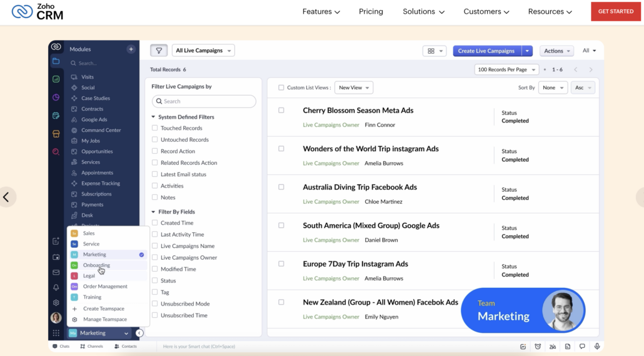The height and width of the screenshot is (356, 644).
Task: Select the Australia Diving Trip record checkbox
Action: (281, 187)
